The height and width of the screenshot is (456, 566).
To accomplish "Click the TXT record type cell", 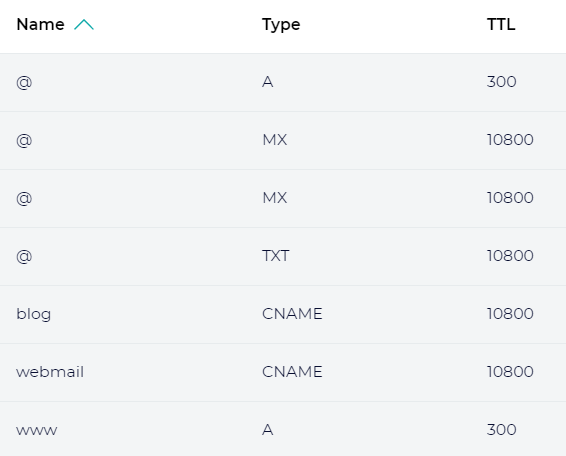I will click(x=275, y=256).
